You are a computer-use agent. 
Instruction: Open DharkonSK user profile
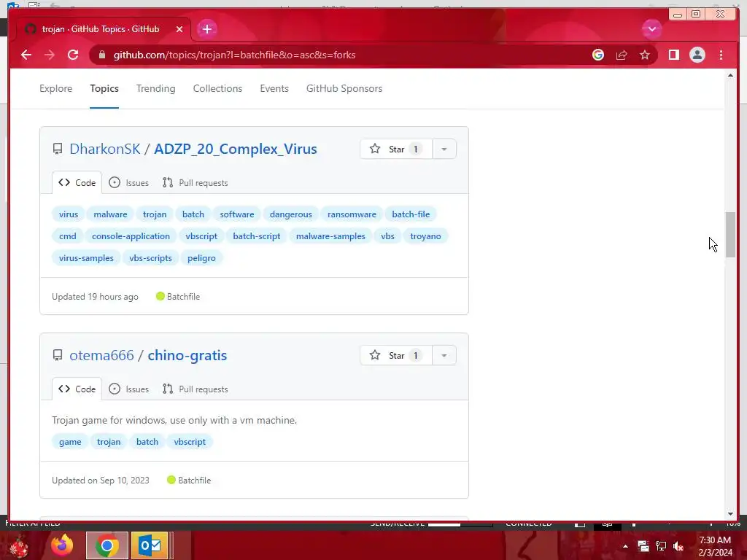click(x=105, y=149)
